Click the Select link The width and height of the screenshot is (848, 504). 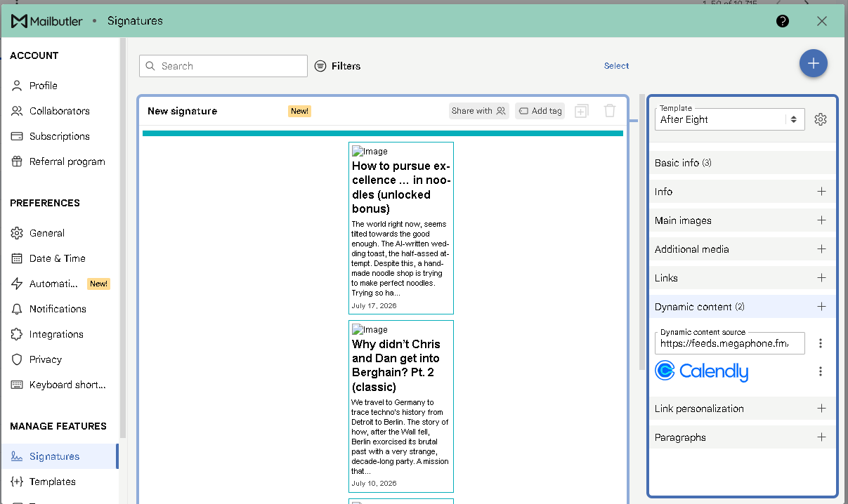[616, 66]
